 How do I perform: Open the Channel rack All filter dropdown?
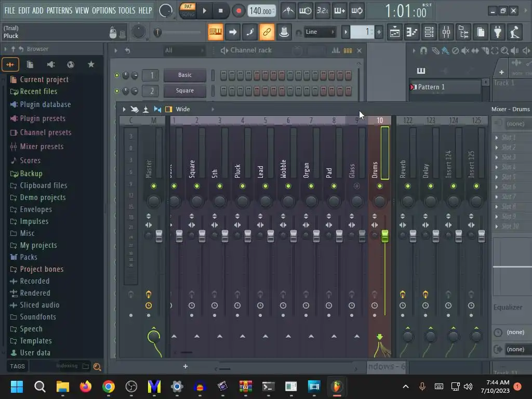pyautogui.click(x=184, y=50)
